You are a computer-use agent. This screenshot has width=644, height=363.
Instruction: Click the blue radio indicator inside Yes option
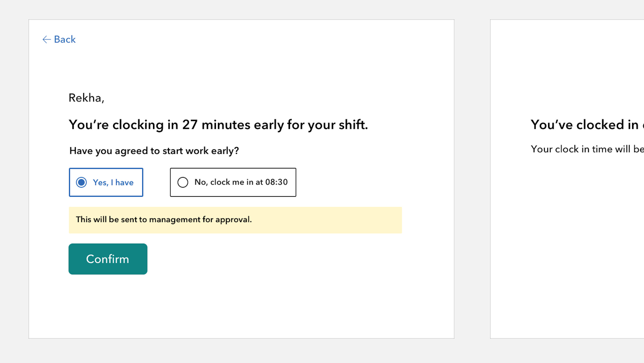[x=81, y=182]
